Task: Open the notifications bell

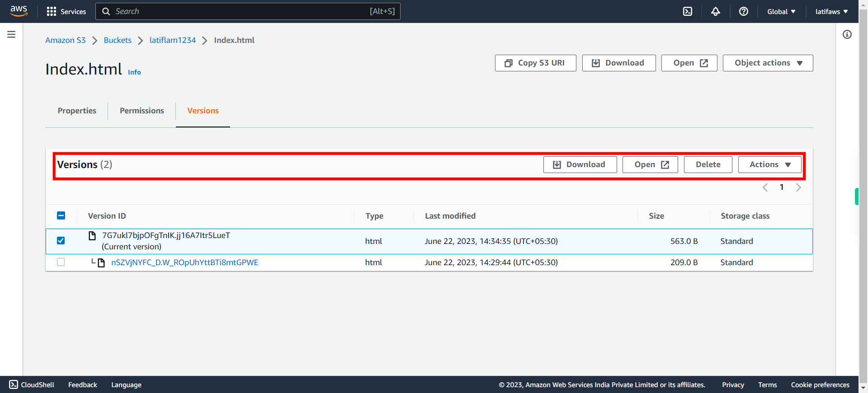Action: click(x=716, y=11)
